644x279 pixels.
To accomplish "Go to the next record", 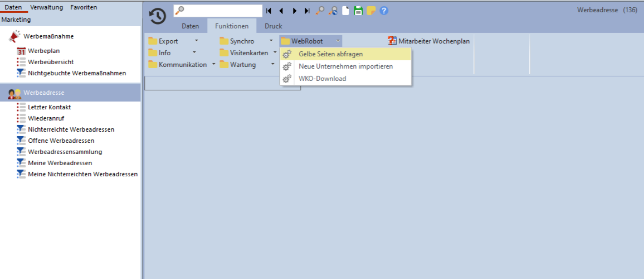I will pos(294,11).
